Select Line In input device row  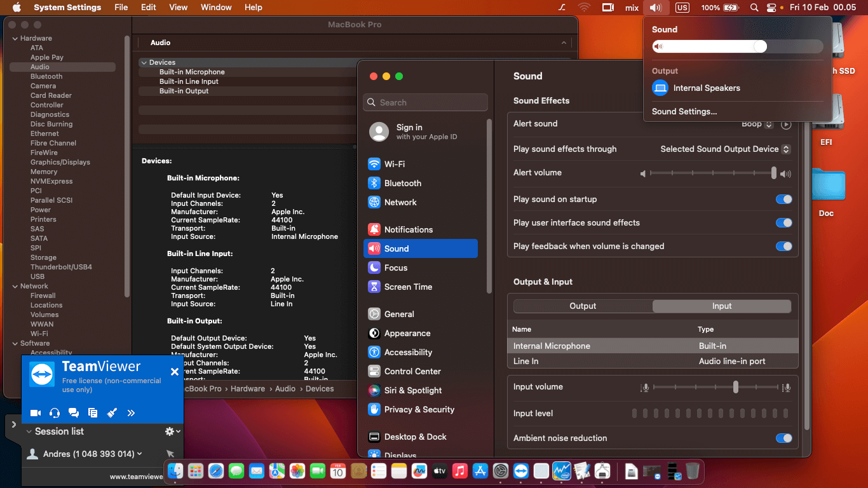[x=653, y=362]
